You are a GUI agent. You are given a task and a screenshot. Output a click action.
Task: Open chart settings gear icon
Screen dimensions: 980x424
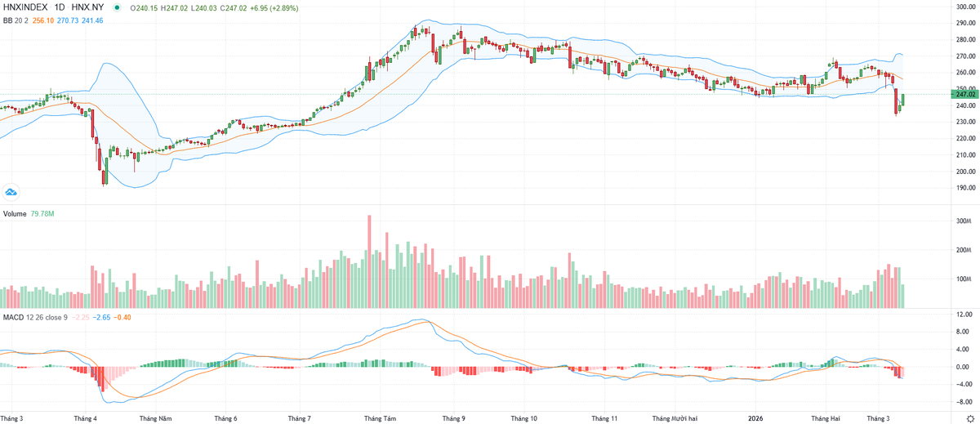point(969,418)
